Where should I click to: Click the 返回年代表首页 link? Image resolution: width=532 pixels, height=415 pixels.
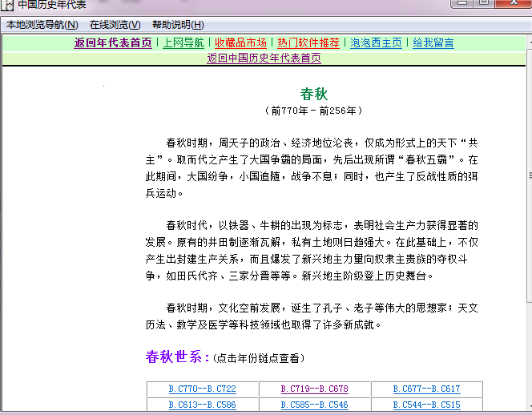[113, 42]
